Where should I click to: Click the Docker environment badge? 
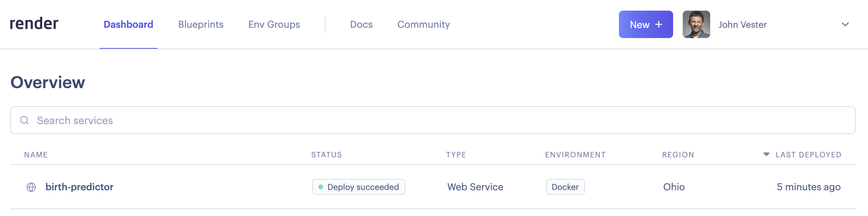[565, 187]
